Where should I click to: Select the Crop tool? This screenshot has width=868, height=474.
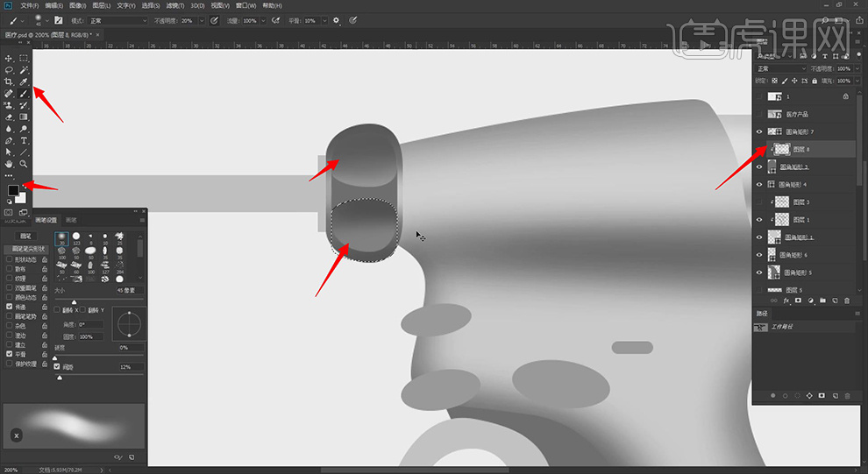(x=9, y=81)
